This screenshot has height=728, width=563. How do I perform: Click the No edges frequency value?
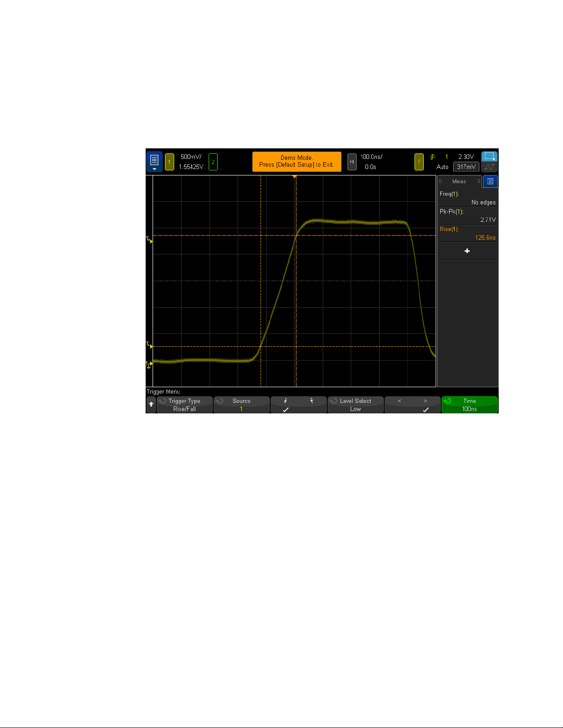483,203
